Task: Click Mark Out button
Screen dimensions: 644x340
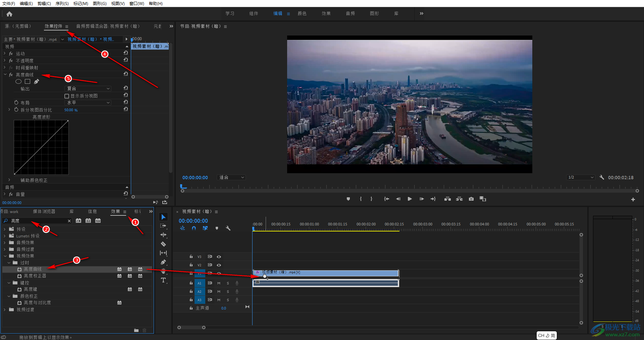Action: pos(371,199)
